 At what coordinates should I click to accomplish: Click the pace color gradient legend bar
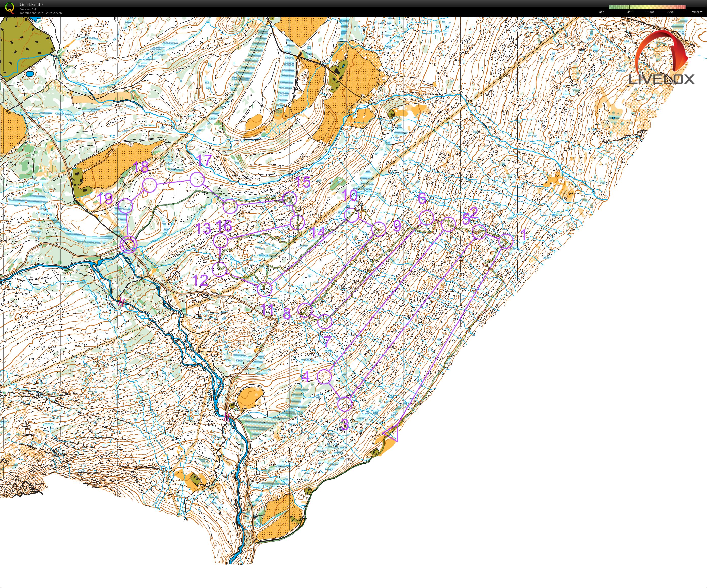point(647,7)
